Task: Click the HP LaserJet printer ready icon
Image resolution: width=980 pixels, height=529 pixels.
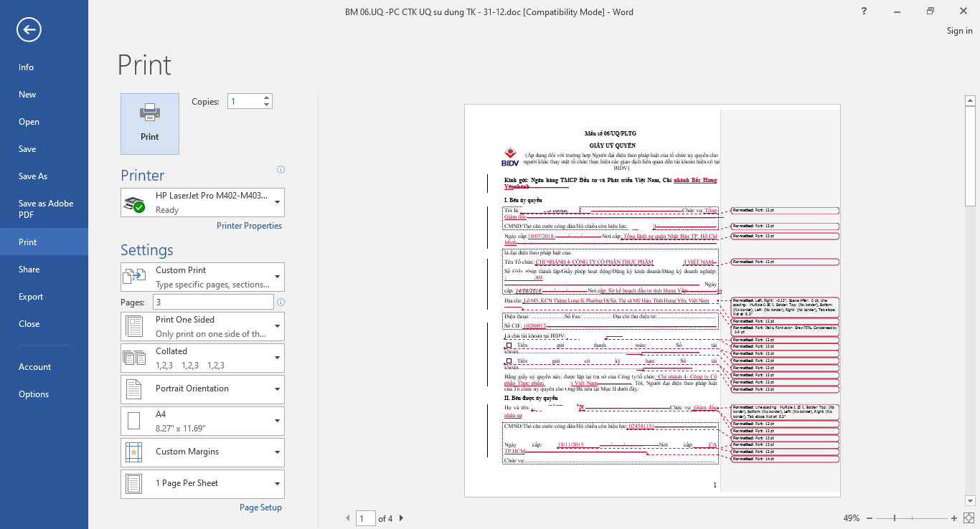Action: click(134, 204)
